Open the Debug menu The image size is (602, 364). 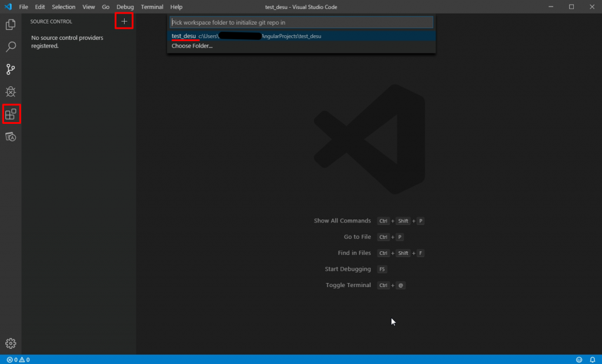point(125,7)
